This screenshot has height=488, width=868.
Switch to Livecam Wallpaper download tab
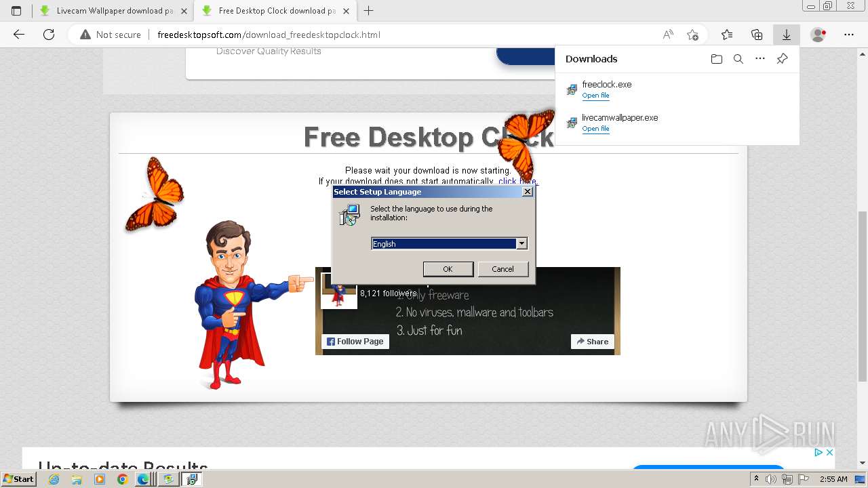(113, 11)
